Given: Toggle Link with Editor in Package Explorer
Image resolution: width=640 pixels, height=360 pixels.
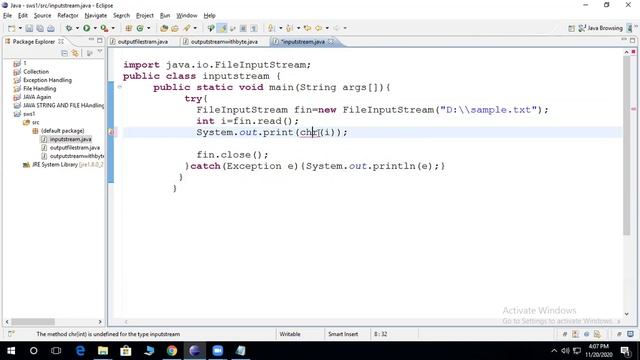Looking at the screenshot, I should (x=76, y=53).
